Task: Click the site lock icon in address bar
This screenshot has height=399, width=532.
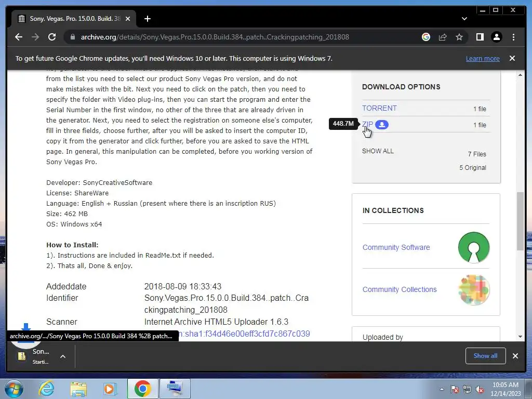Action: coord(72,37)
